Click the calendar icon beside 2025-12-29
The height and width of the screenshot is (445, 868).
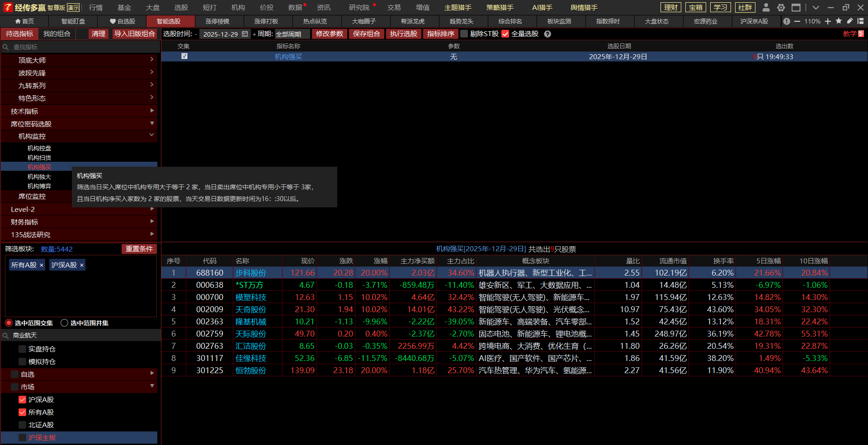point(245,34)
